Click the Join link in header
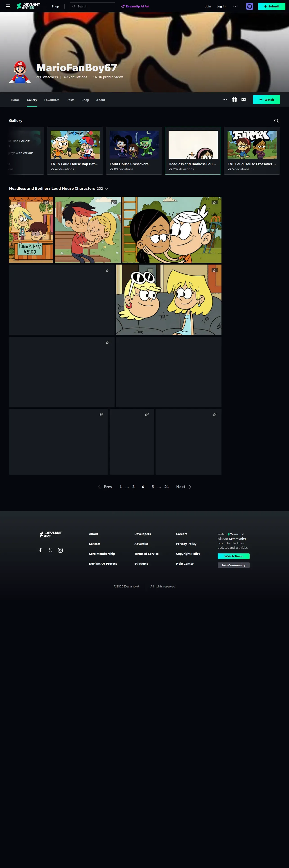This screenshot has height=868, width=289. tap(208, 6)
